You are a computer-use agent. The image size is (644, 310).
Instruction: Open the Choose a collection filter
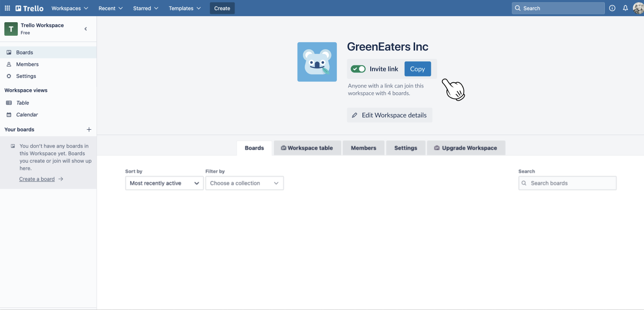[x=244, y=183]
